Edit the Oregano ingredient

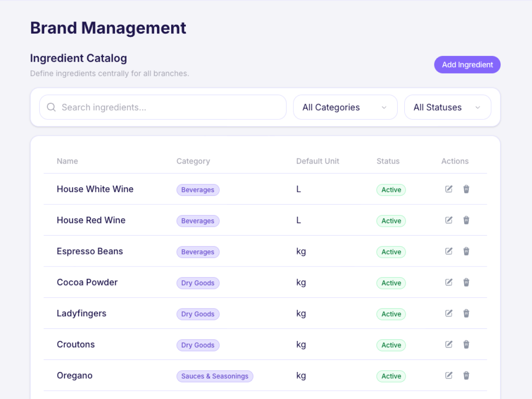[449, 376]
